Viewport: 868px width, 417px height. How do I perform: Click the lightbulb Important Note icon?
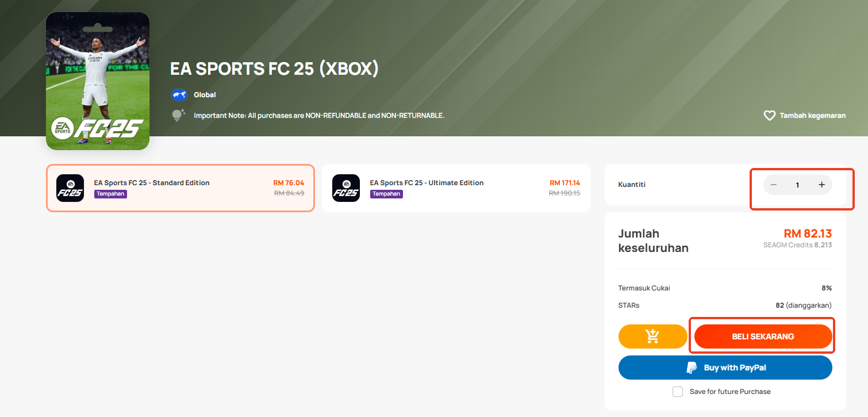pos(179,115)
